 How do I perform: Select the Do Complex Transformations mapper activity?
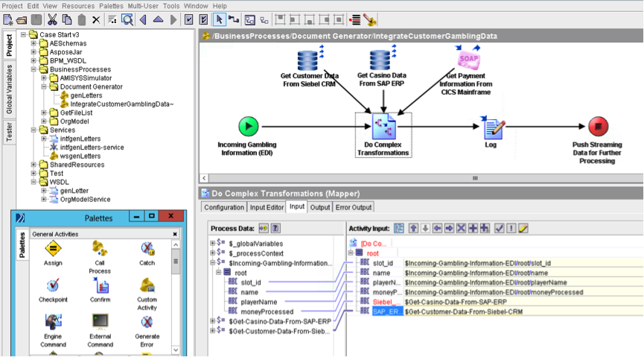pyautogui.click(x=383, y=127)
